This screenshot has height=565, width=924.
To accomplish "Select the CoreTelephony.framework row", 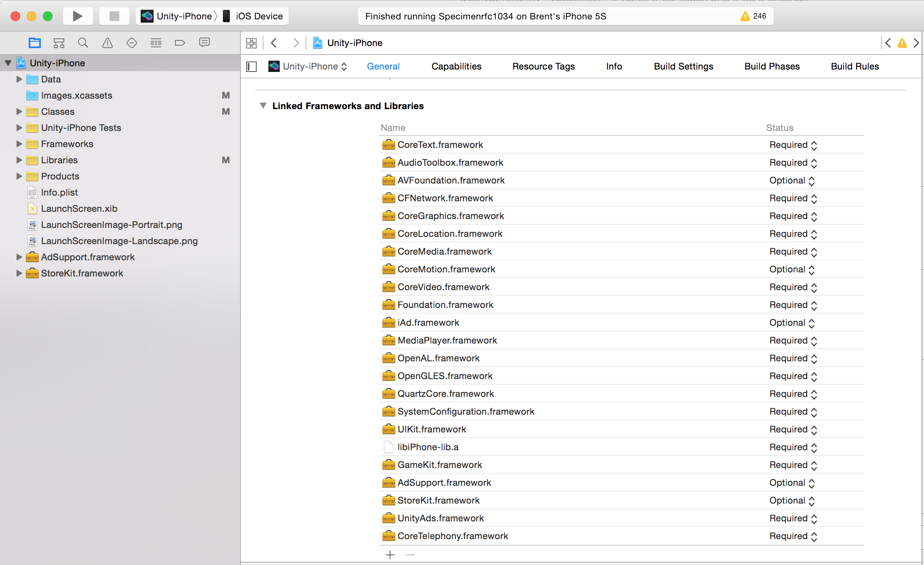I will 622,536.
